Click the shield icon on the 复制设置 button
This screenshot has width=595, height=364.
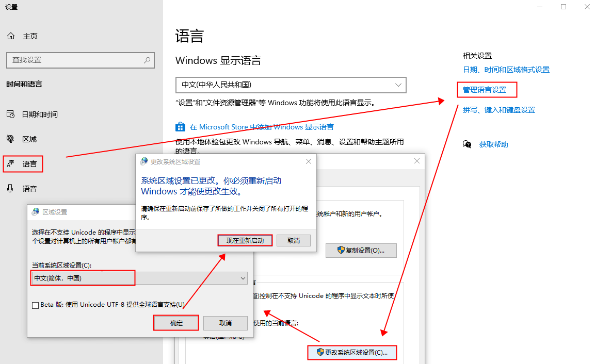pos(341,250)
